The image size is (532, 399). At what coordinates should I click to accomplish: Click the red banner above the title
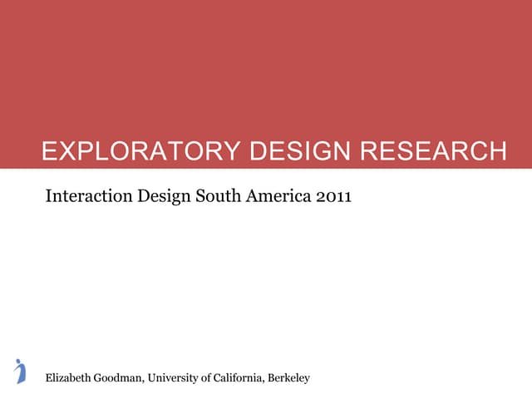[x=266, y=66]
